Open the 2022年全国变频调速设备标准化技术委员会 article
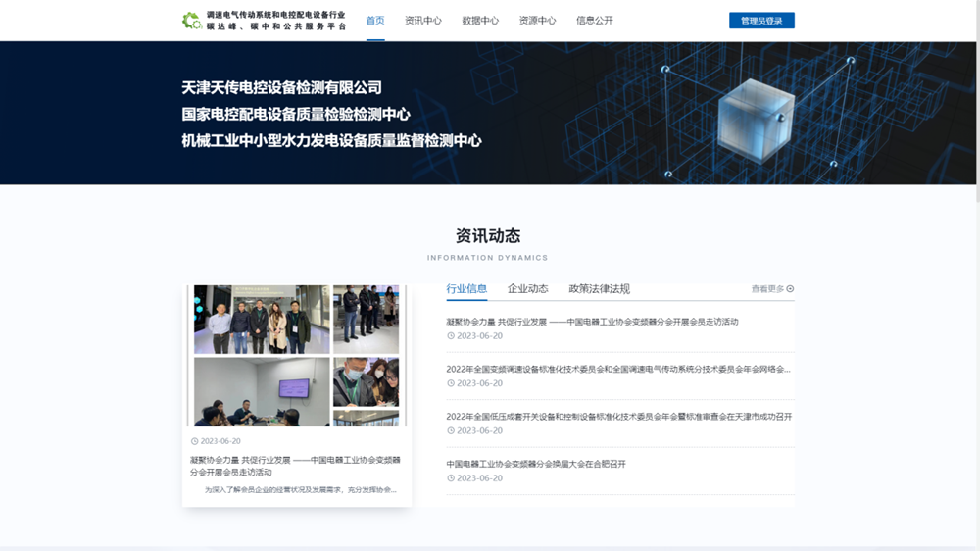This screenshot has height=551, width=980. 618,369
